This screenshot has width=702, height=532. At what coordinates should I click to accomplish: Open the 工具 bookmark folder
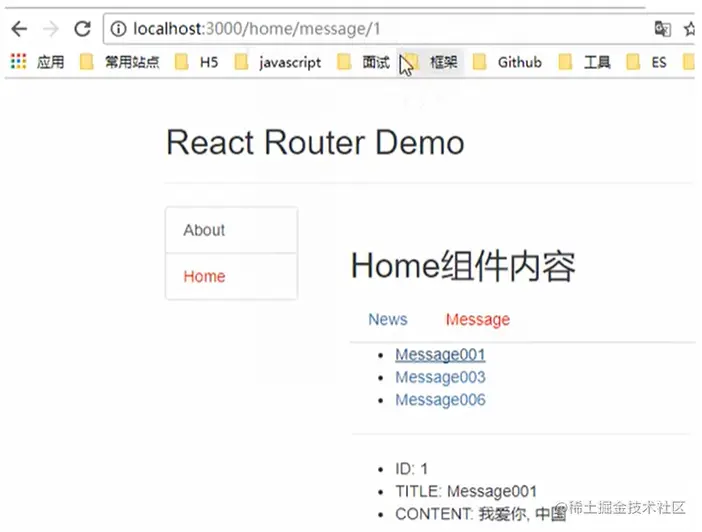(x=584, y=62)
